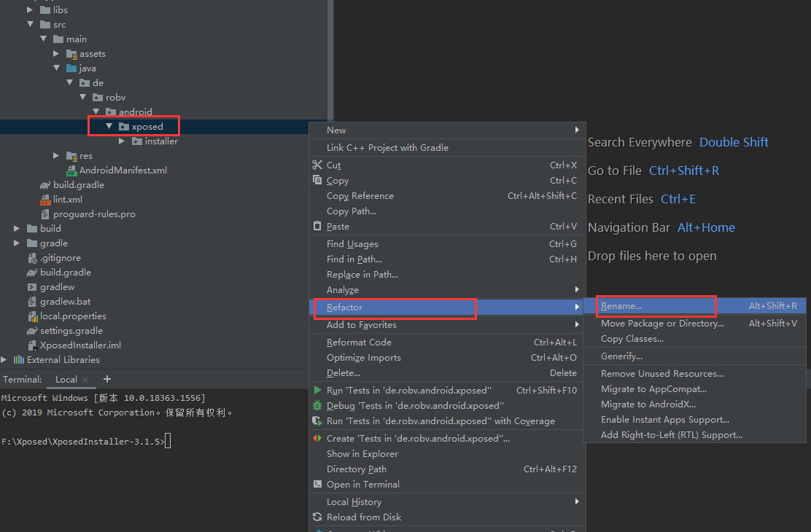Select Find Usages menu entry

447,244
